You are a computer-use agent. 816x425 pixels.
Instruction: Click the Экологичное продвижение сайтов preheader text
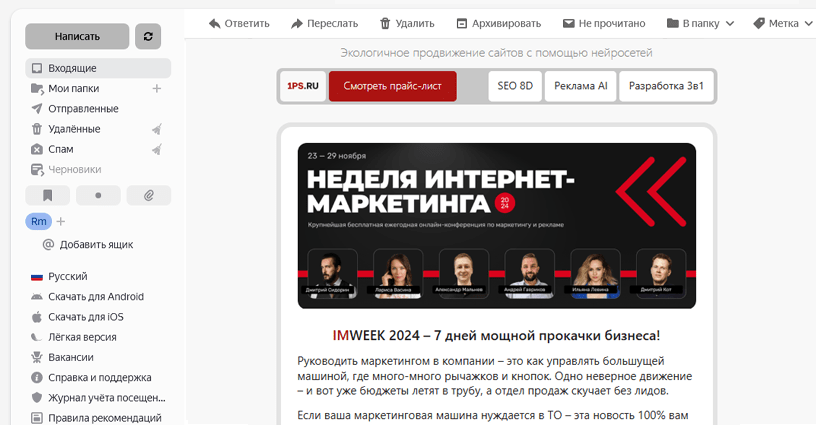(496, 53)
